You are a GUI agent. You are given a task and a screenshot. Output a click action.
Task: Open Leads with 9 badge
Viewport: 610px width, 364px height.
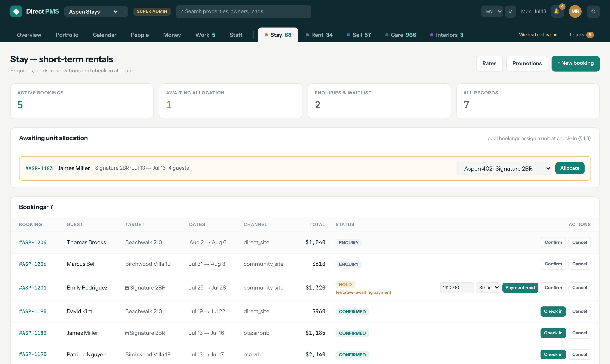(x=581, y=34)
